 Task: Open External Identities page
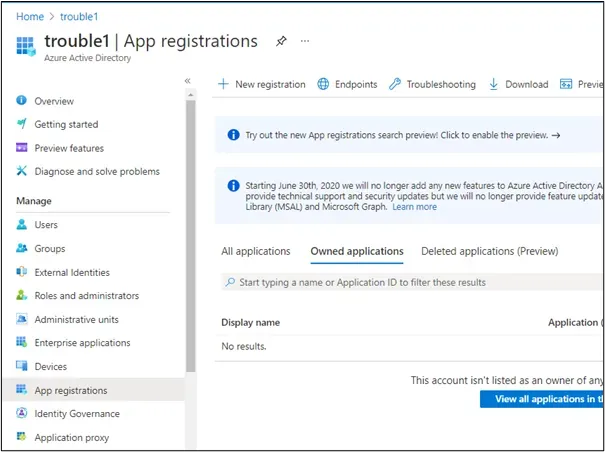tap(72, 273)
